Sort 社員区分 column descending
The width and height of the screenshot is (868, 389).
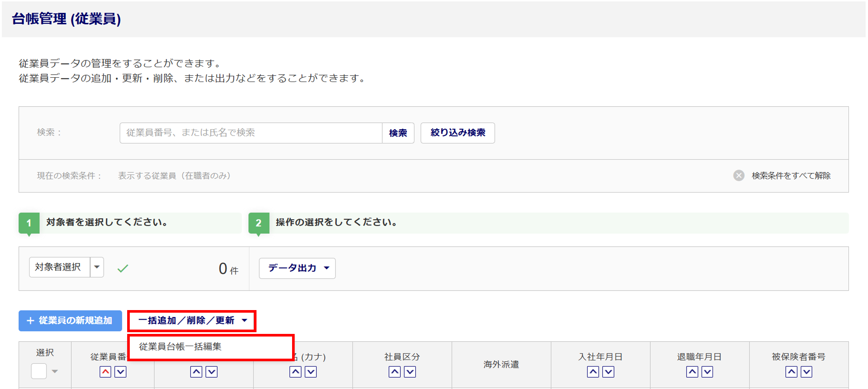point(410,372)
